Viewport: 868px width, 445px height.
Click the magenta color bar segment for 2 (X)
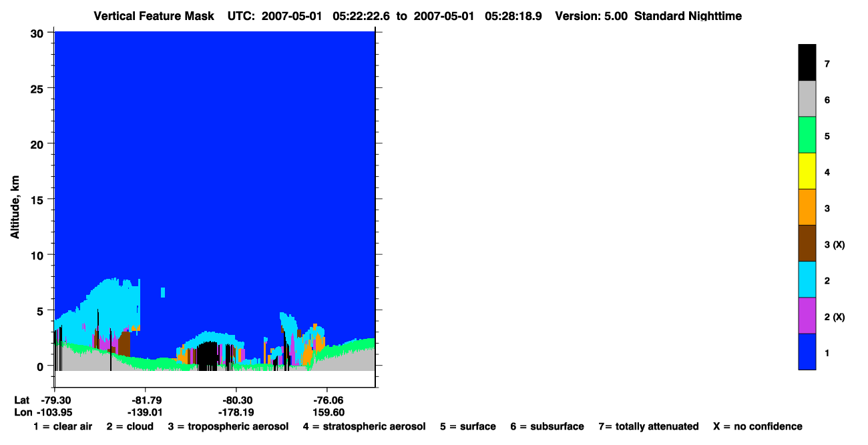(807, 315)
